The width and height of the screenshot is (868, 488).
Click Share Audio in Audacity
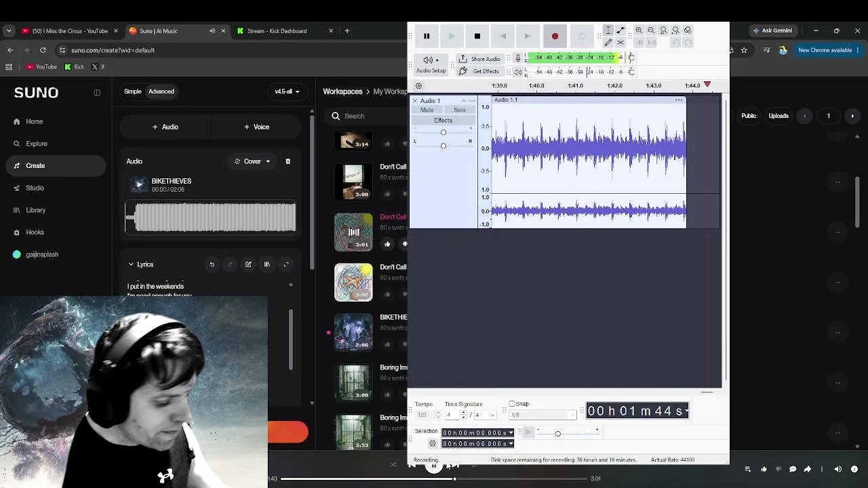click(479, 59)
